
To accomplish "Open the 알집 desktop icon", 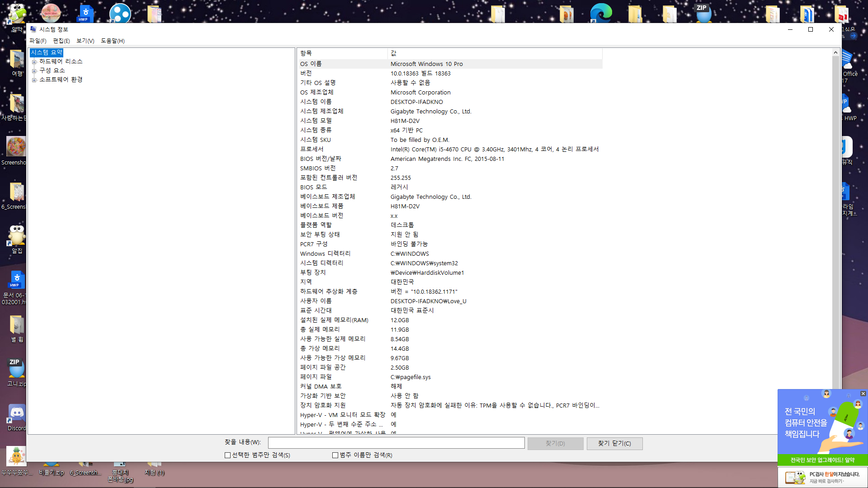I will [x=17, y=236].
